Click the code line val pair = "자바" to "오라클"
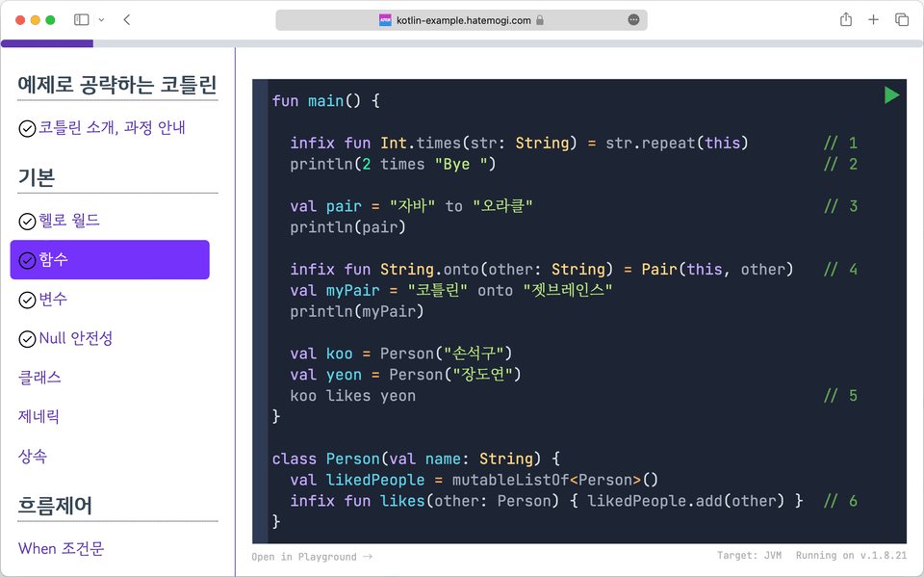The width and height of the screenshot is (924, 577). click(x=411, y=206)
